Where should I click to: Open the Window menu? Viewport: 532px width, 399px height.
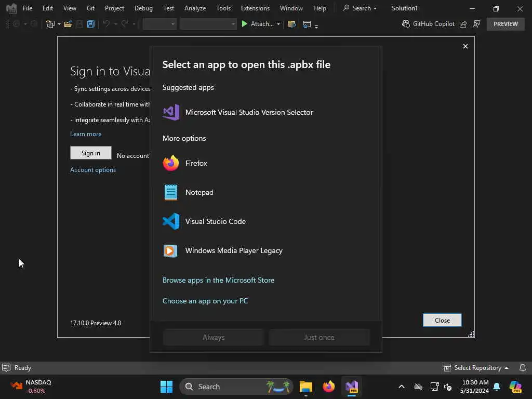point(291,8)
